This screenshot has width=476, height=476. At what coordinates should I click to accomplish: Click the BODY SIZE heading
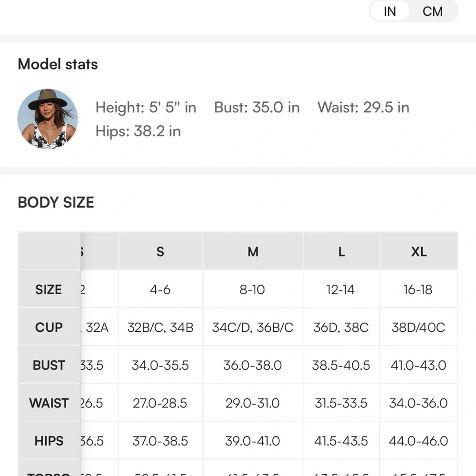56,202
